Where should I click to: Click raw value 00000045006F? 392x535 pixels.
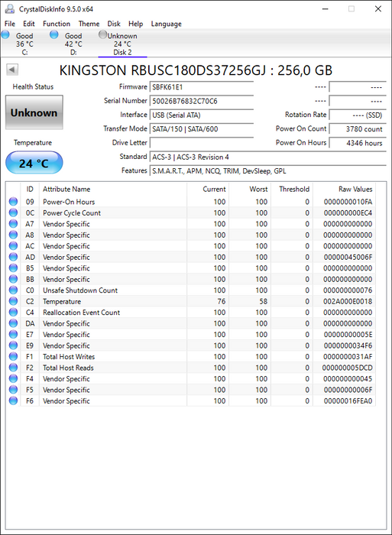pyautogui.click(x=348, y=257)
